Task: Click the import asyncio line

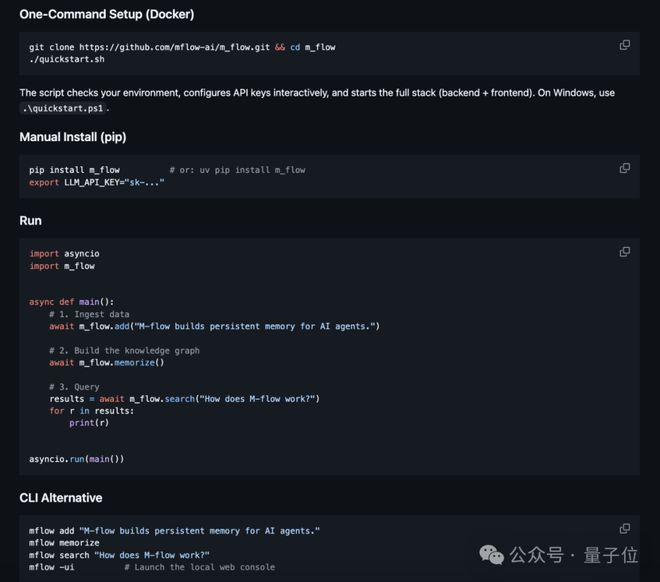Action: [64, 254]
